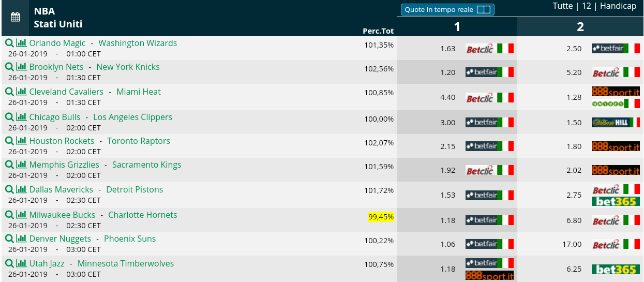The width and height of the screenshot is (644, 282).
Task: Click bet365 logo in Utah Jazz row
Action: pyautogui.click(x=616, y=269)
